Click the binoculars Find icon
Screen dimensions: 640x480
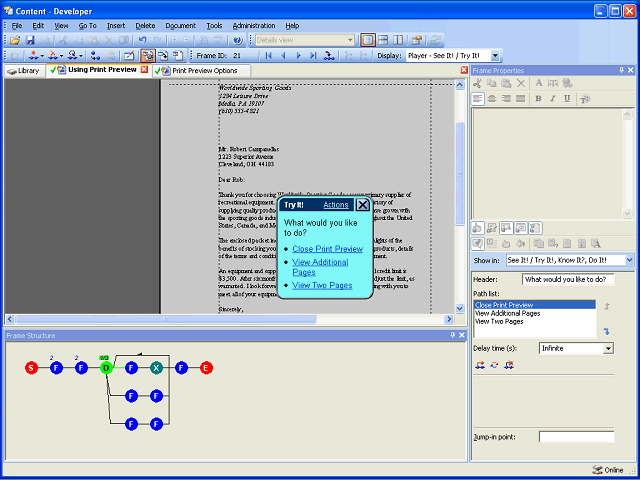[204, 40]
